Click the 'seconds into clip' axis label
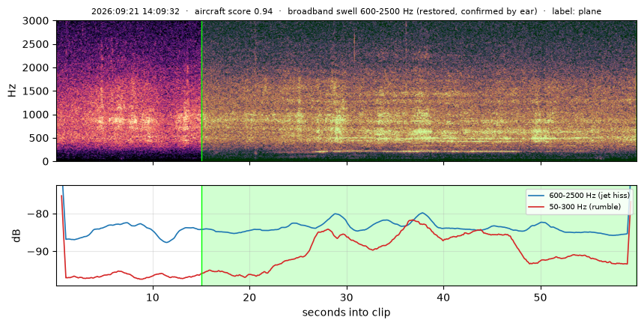 (346, 313)
